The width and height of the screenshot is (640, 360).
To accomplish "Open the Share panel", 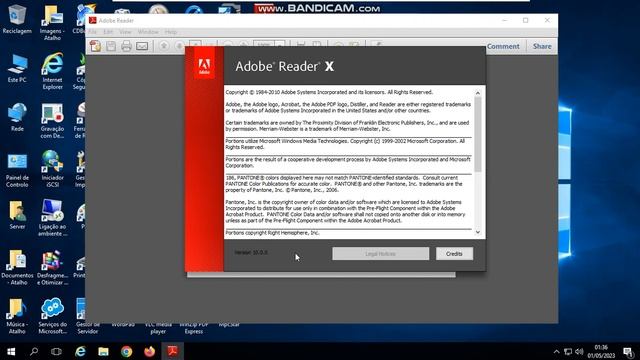I will (x=542, y=46).
